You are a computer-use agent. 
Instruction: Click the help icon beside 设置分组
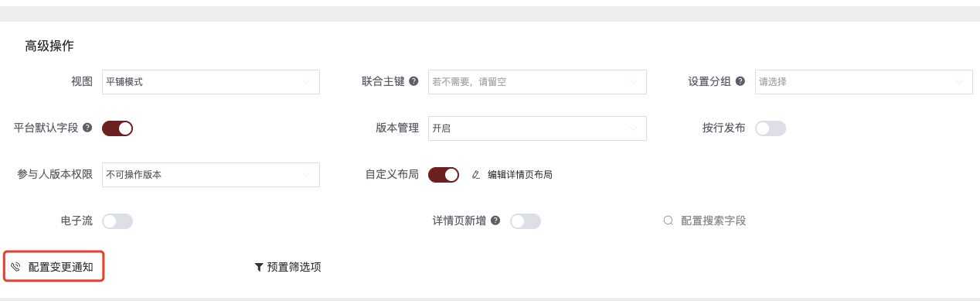click(740, 81)
